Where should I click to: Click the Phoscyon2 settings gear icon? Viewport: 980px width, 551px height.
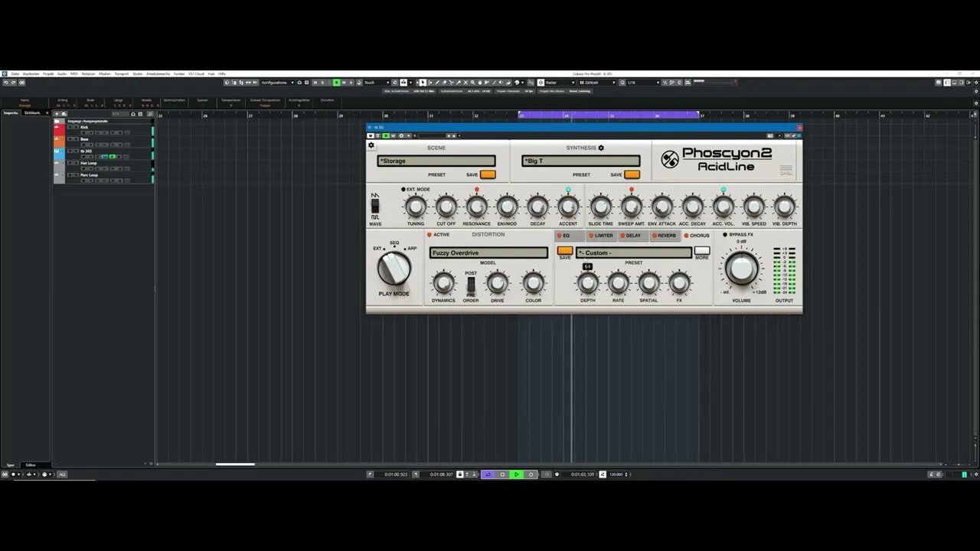[x=371, y=145]
